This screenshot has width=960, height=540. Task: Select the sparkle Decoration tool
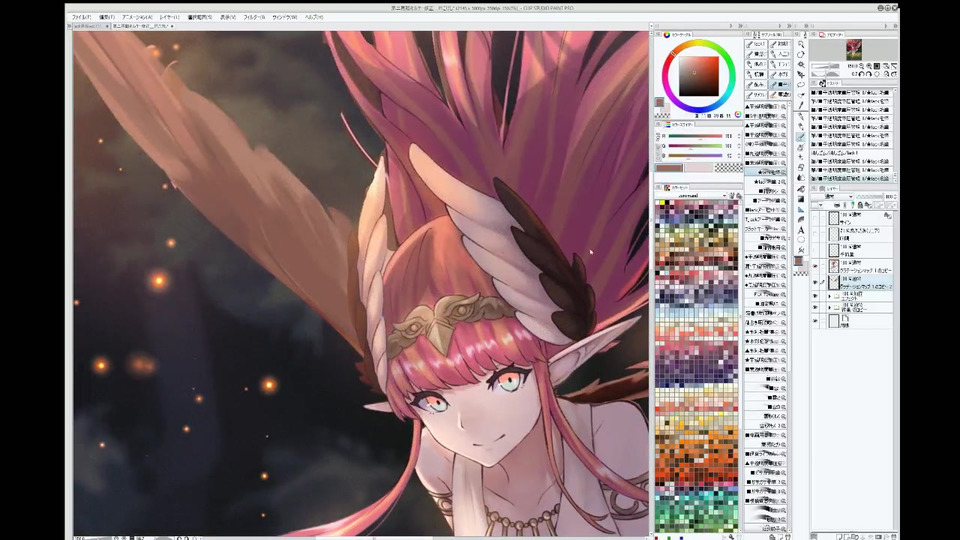[x=801, y=157]
